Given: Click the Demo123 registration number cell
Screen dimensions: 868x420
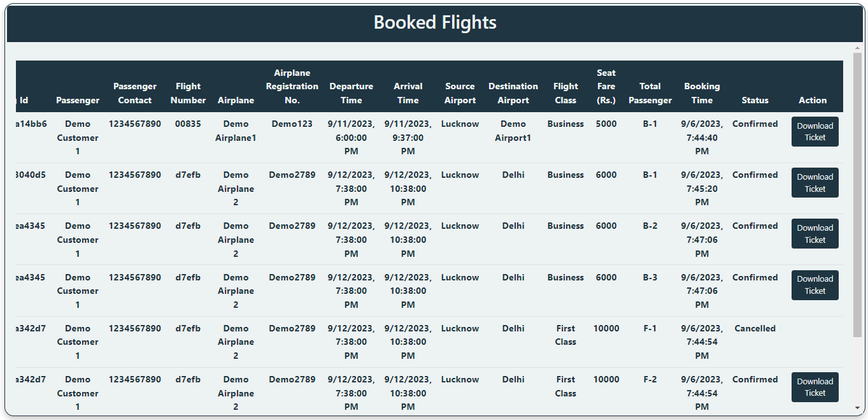Looking at the screenshot, I should click(292, 124).
